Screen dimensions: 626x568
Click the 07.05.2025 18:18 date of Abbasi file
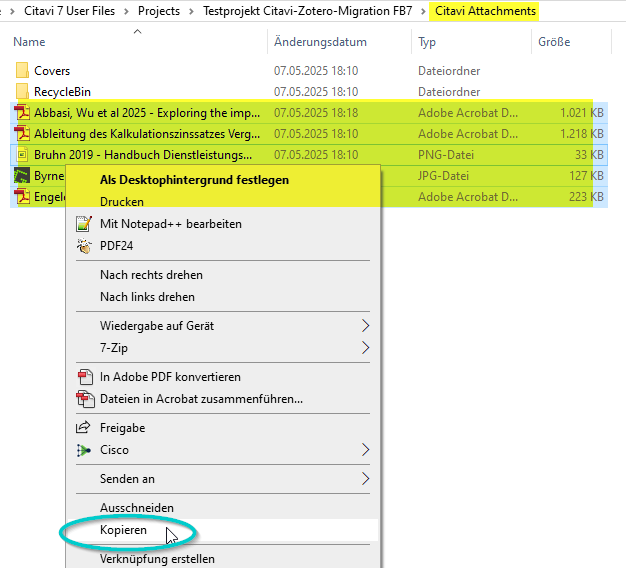click(x=316, y=113)
